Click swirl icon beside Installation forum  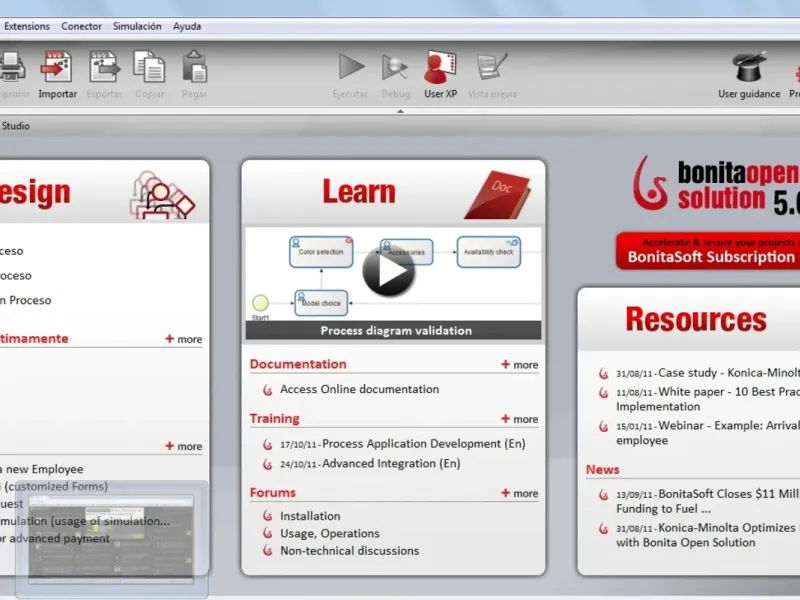click(x=267, y=516)
